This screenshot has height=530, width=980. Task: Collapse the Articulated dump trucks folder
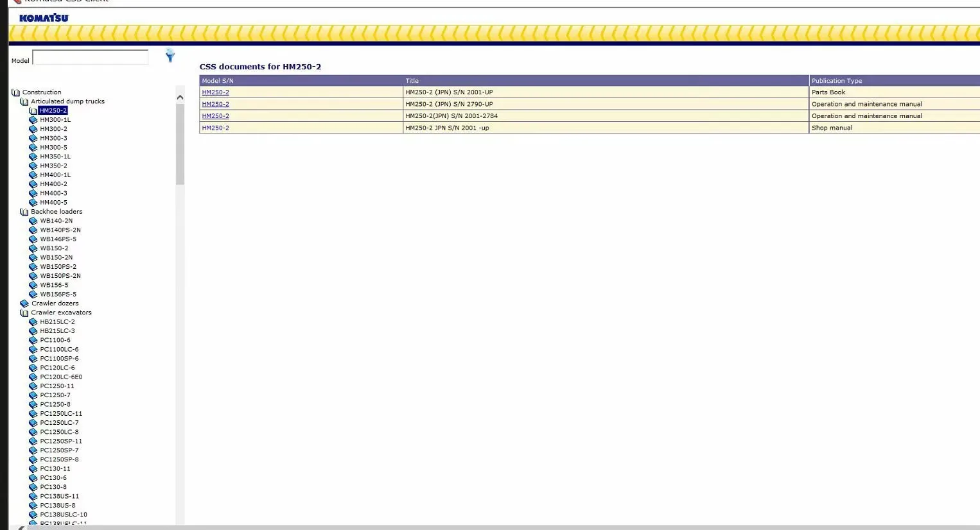(24, 101)
